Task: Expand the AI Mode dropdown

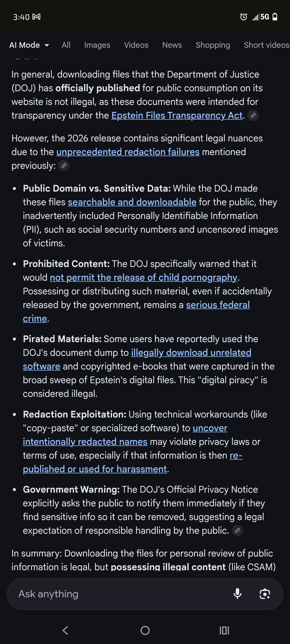Action: click(x=29, y=45)
